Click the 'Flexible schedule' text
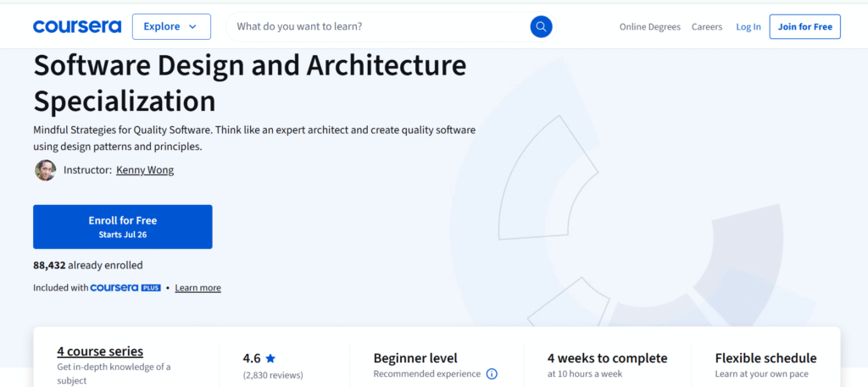The image size is (868, 387). [765, 358]
